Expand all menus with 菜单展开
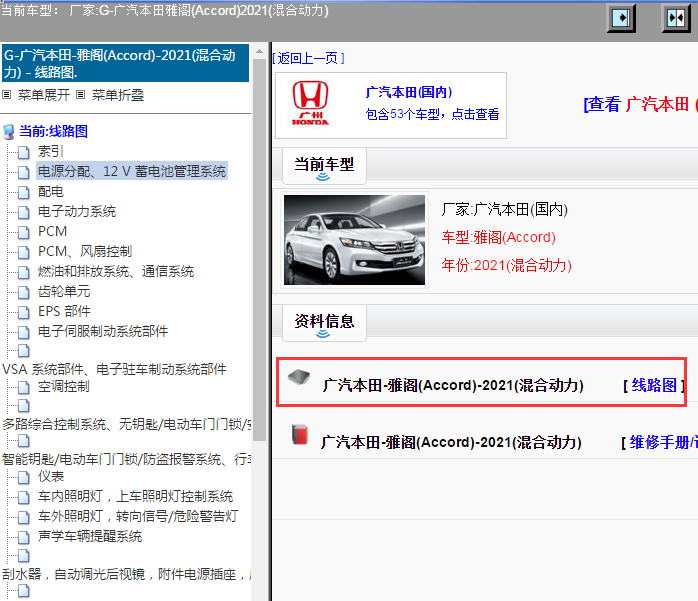Screen dimensions: 698x601 click(x=44, y=95)
